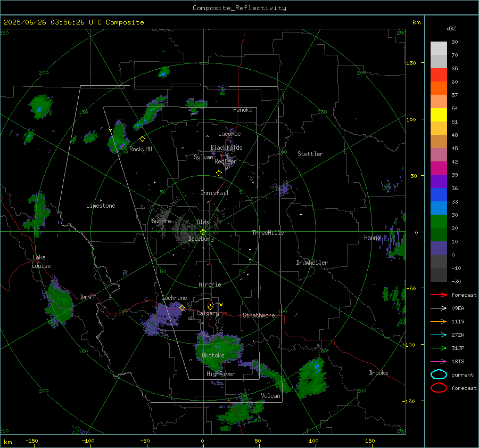This screenshot has width=479, height=448.
Task: Click the storm cell left of RockyMH
Action: [x=118, y=137]
